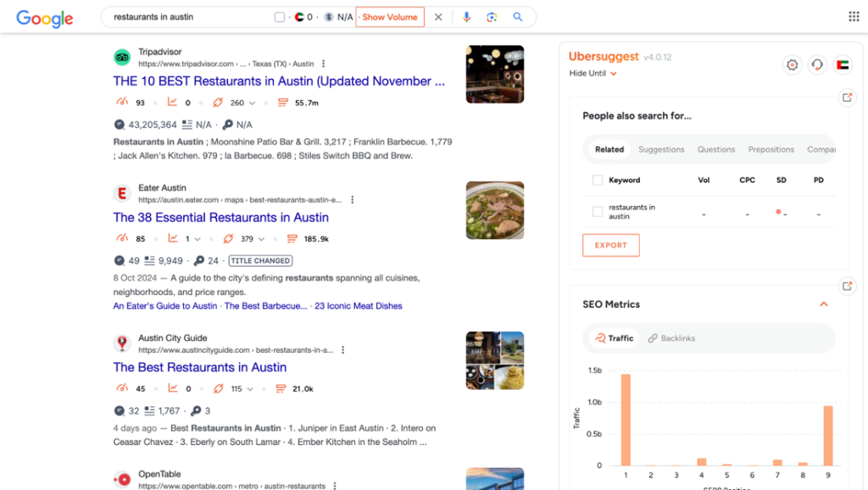868x490 pixels.
Task: Go to Google homepage logo
Action: tap(44, 19)
